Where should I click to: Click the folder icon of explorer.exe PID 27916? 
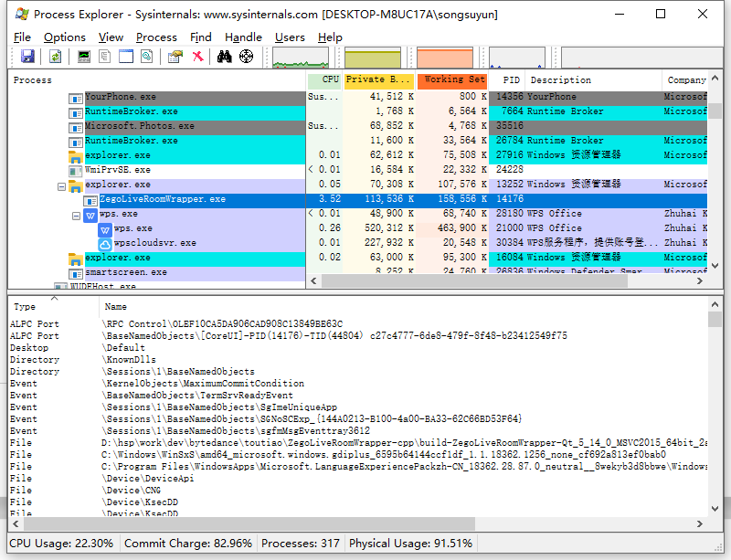pyautogui.click(x=76, y=156)
